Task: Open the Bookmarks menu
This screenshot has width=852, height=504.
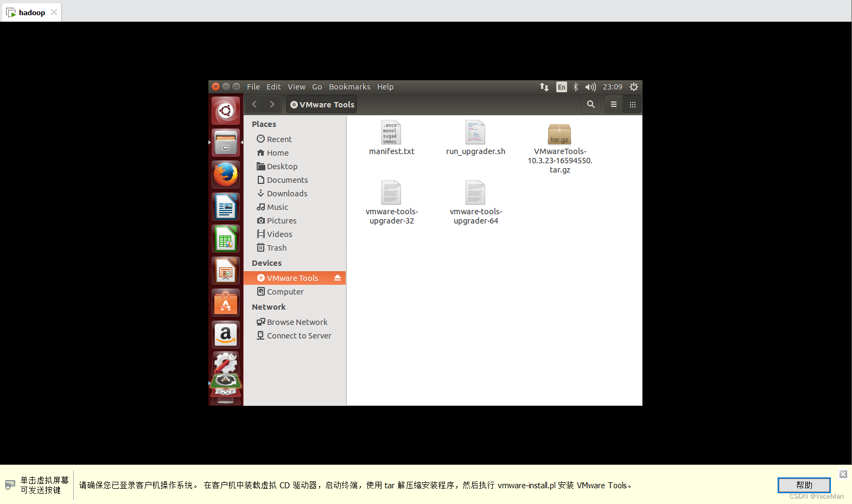Action: point(349,87)
